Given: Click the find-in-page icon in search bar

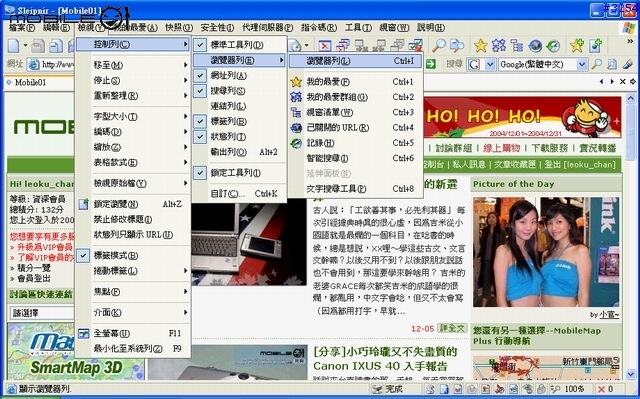Looking at the screenshot, I should [x=612, y=64].
